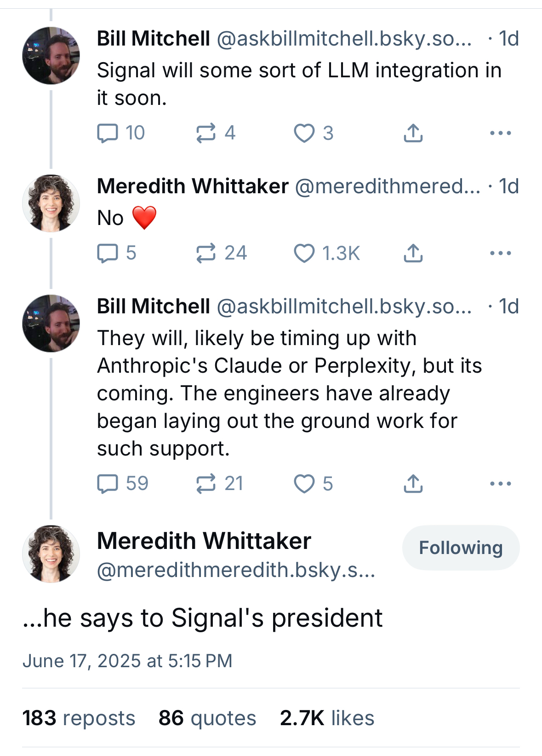This screenshot has width=542, height=756.
Task: Like Meredith's 'No' reply
Action: click(x=304, y=253)
